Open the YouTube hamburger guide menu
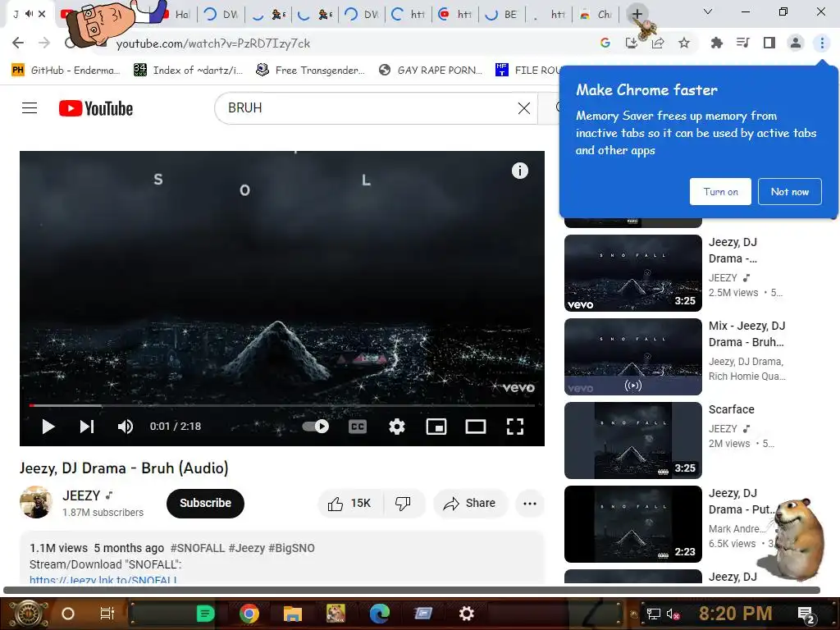Image resolution: width=840 pixels, height=630 pixels. pos(30,108)
